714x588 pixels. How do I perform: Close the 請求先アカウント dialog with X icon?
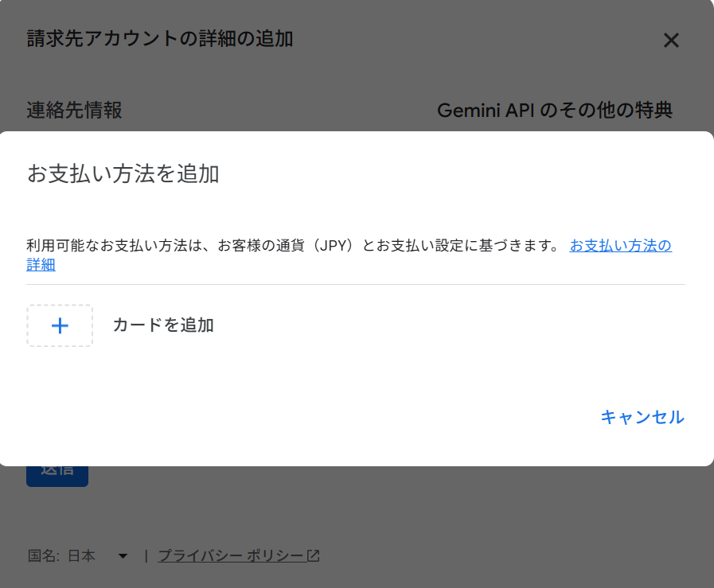coord(671,41)
